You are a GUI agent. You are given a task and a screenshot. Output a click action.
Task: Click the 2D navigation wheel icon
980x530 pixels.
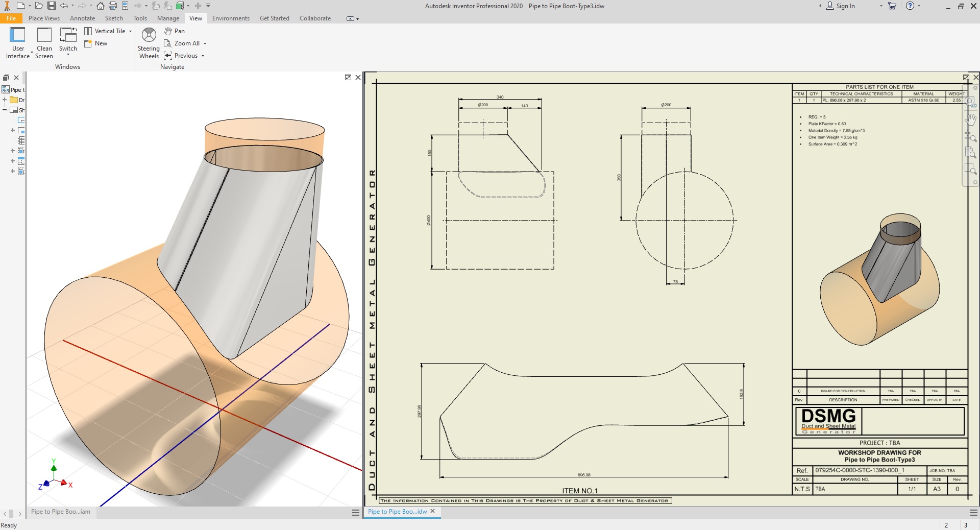click(970, 102)
